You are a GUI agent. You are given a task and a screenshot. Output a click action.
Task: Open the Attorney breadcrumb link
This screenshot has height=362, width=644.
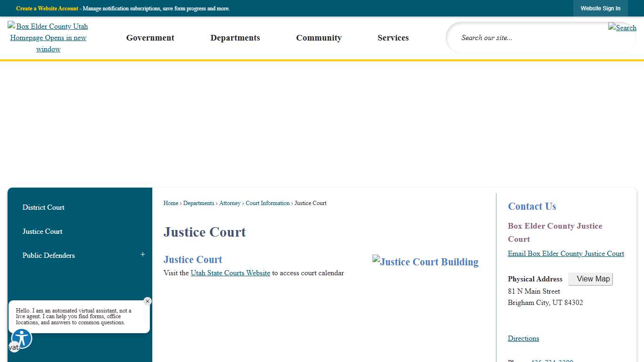(230, 203)
